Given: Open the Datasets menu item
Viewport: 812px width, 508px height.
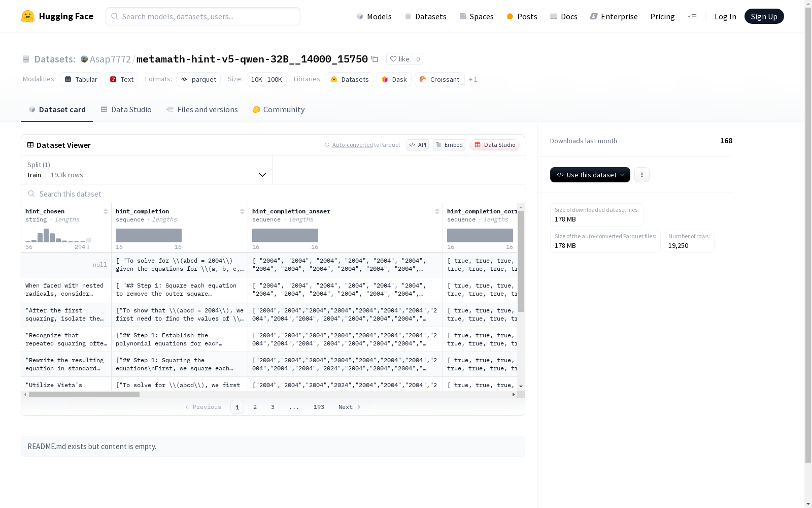Looking at the screenshot, I should pos(425,16).
